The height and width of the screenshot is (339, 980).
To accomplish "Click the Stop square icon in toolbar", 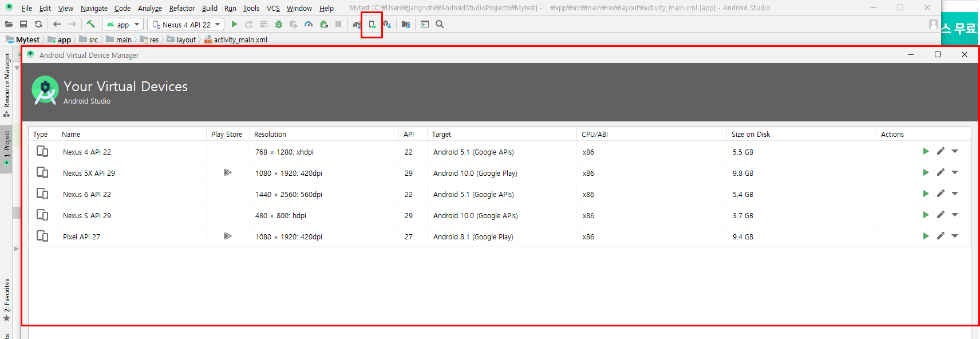I will tap(338, 25).
